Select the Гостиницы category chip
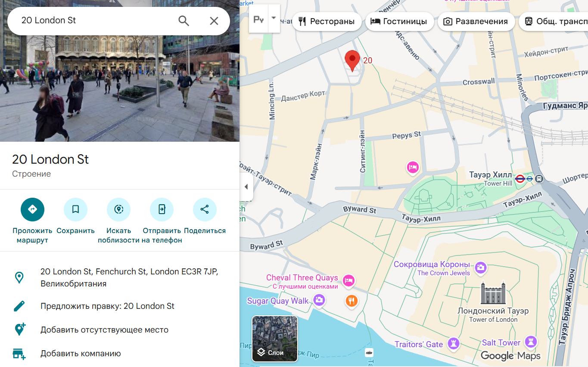 [x=399, y=22]
